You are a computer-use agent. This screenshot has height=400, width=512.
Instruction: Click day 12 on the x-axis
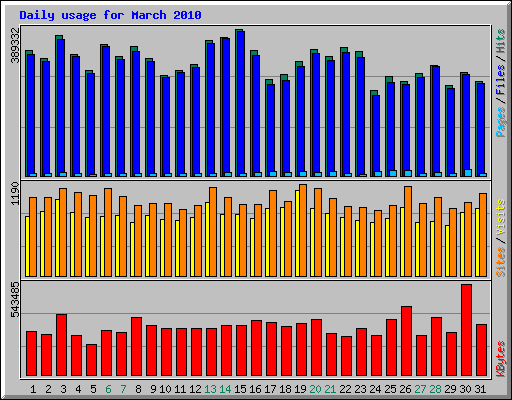(195, 389)
